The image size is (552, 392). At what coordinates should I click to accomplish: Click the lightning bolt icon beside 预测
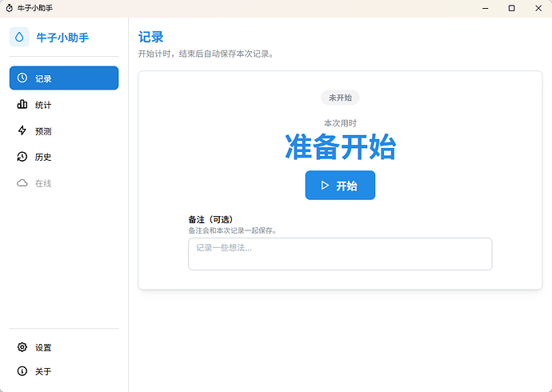[22, 130]
